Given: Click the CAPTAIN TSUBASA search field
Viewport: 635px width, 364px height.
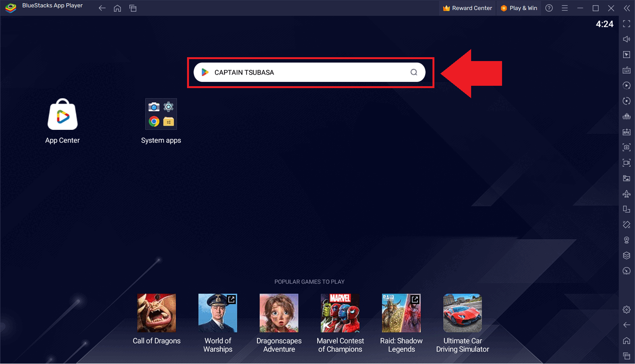Looking at the screenshot, I should click(x=309, y=72).
